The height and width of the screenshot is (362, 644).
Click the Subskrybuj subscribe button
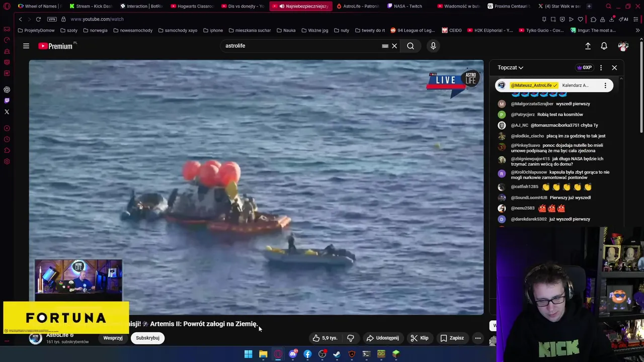click(147, 338)
